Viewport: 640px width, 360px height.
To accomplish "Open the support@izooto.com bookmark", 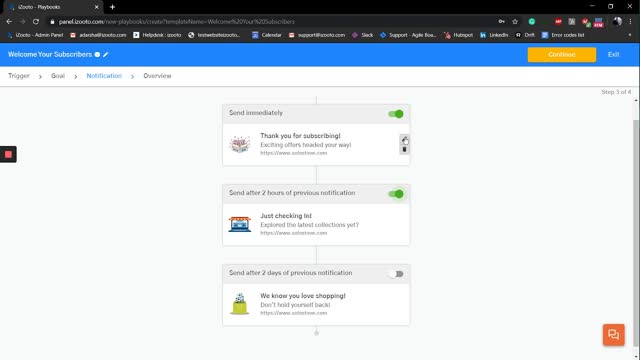I will coord(317,35).
